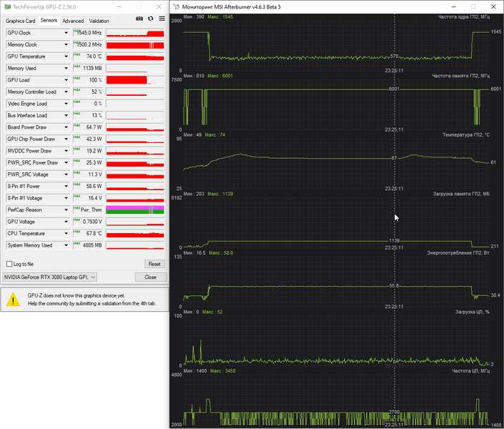Switch to the Advanced tab
504x429 pixels.
coord(73,21)
